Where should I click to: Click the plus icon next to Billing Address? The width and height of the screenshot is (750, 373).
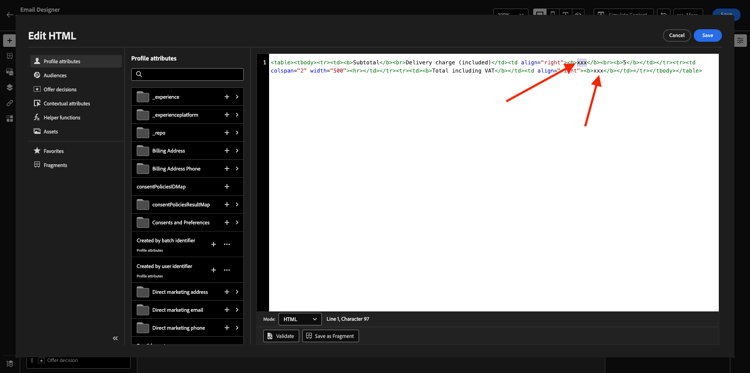click(227, 151)
